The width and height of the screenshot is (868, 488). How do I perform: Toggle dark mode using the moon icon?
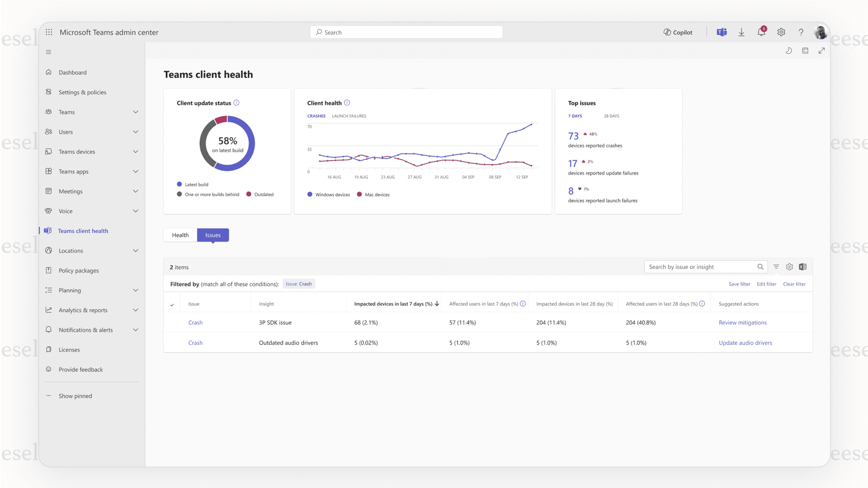[x=788, y=51]
